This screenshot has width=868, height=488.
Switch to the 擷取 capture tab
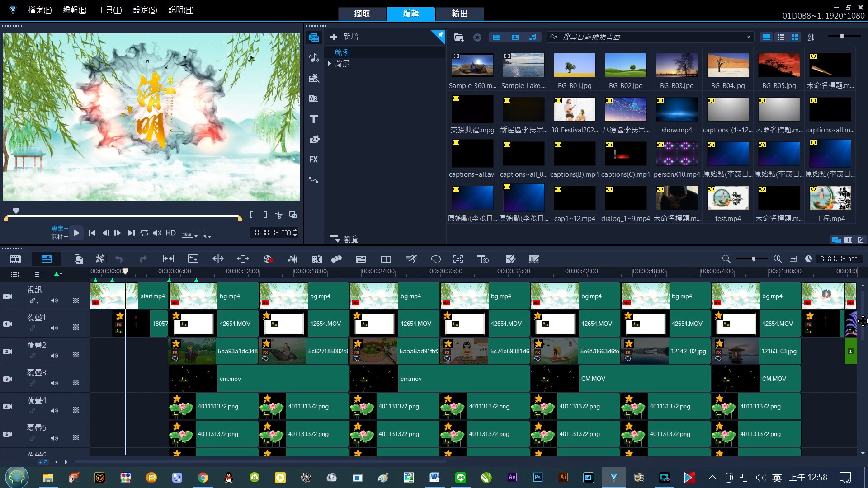362,14
